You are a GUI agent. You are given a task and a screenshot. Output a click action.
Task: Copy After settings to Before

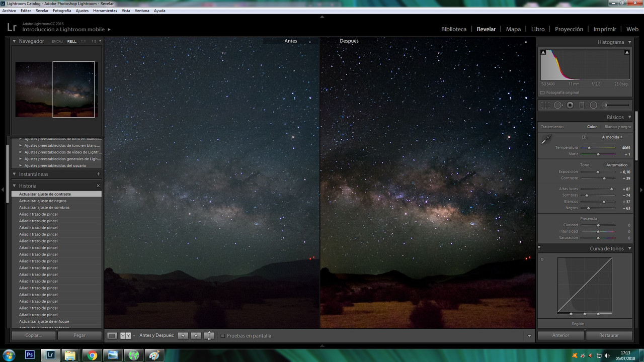point(196,335)
